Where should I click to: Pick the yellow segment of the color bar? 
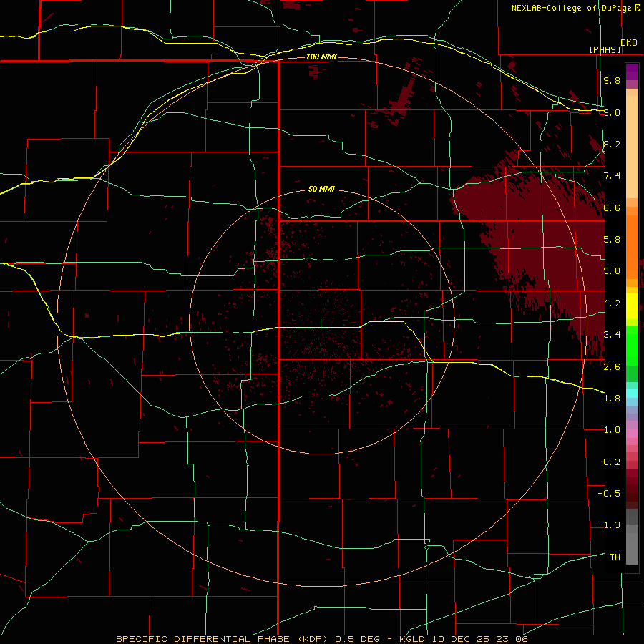tap(632, 306)
